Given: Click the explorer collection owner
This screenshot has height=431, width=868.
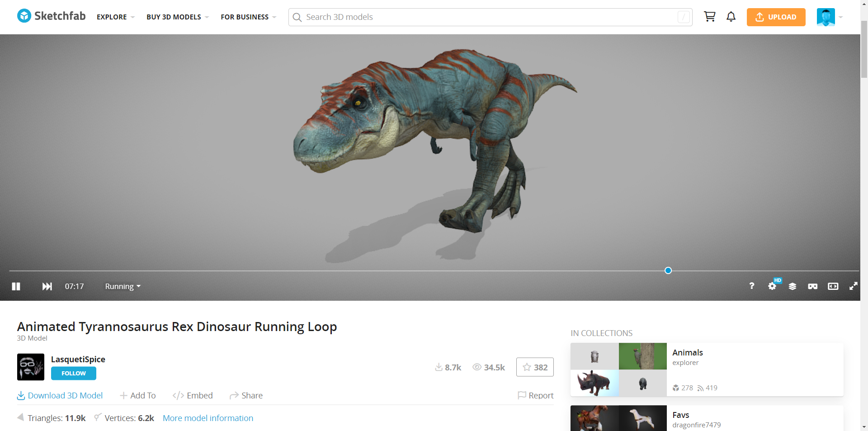Looking at the screenshot, I should click(x=685, y=363).
